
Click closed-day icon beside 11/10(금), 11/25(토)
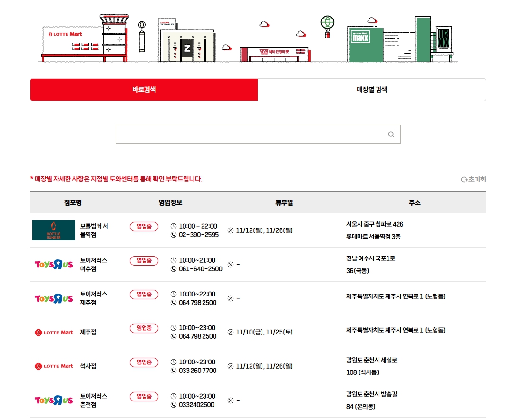coord(231,332)
